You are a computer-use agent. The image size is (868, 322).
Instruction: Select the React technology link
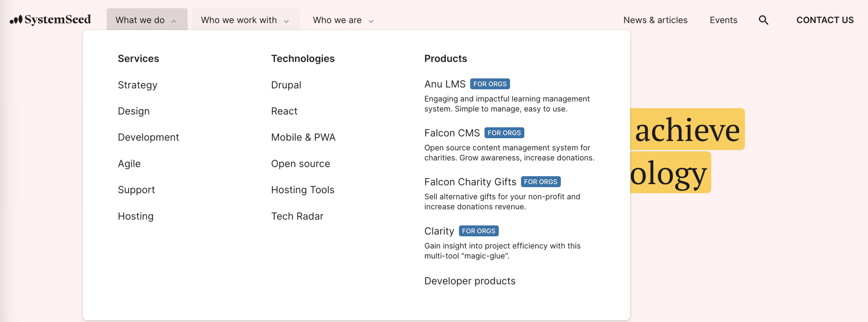point(284,111)
